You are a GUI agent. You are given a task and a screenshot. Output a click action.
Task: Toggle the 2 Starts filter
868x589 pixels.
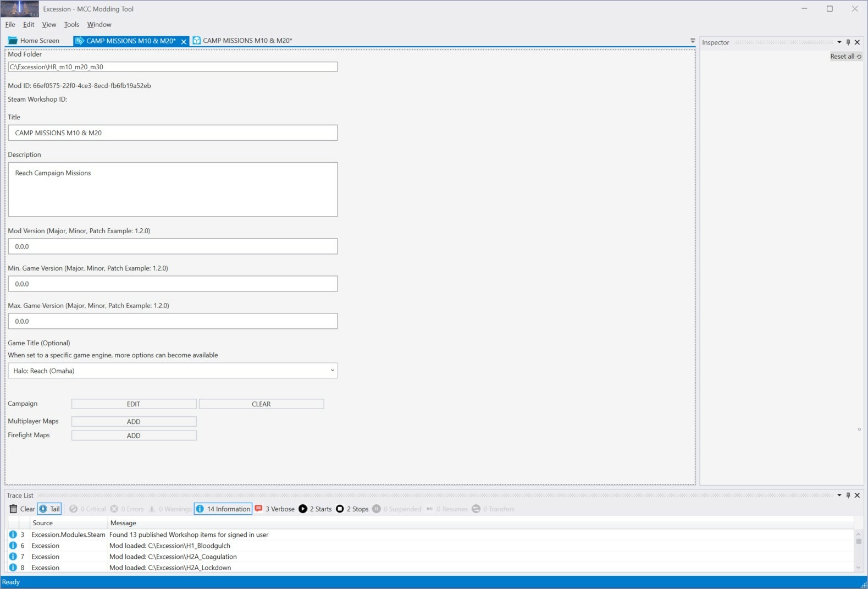pyautogui.click(x=316, y=509)
